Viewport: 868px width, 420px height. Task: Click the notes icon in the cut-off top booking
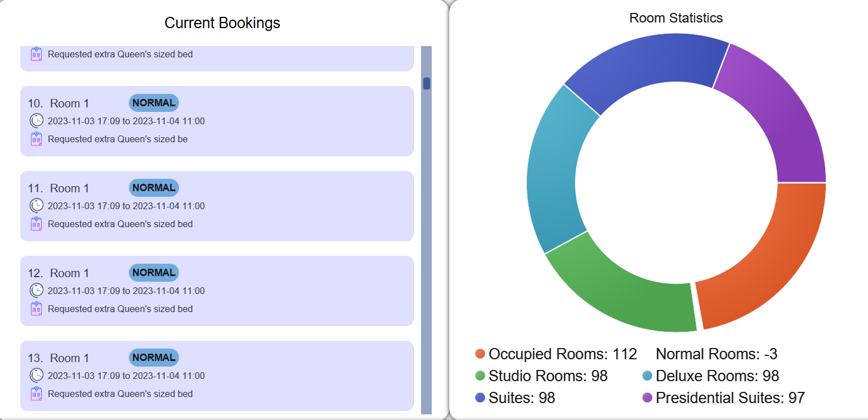coord(37,54)
